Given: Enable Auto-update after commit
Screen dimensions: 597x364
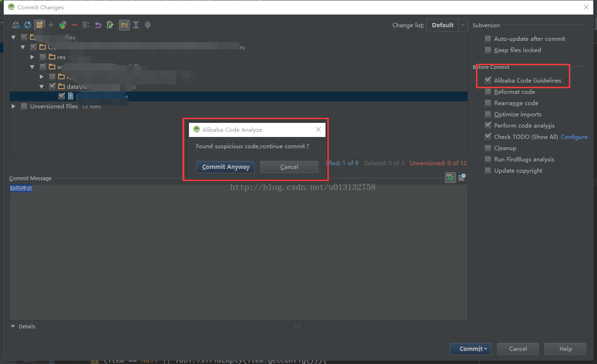Looking at the screenshot, I should point(488,38).
